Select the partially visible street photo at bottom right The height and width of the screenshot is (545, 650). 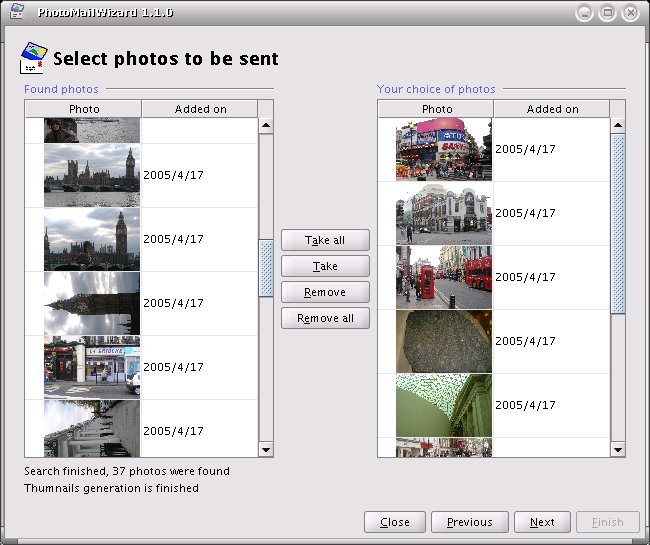point(444,448)
